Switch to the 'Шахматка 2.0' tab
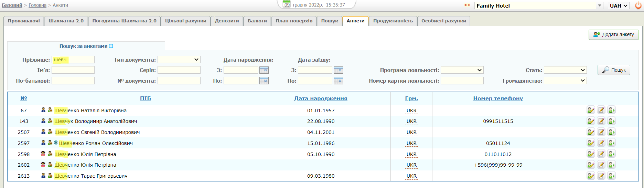The height and width of the screenshot is (188, 644). pyautogui.click(x=66, y=21)
